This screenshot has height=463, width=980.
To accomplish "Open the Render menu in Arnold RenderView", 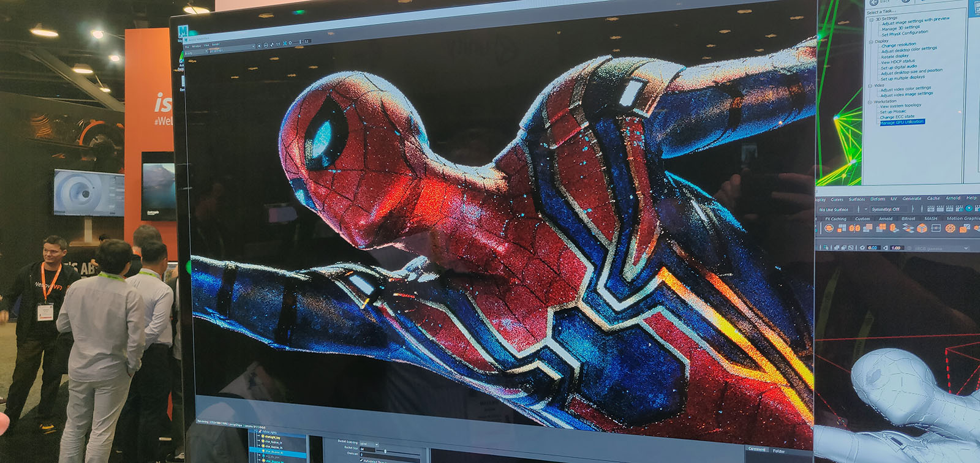I will point(216,45).
